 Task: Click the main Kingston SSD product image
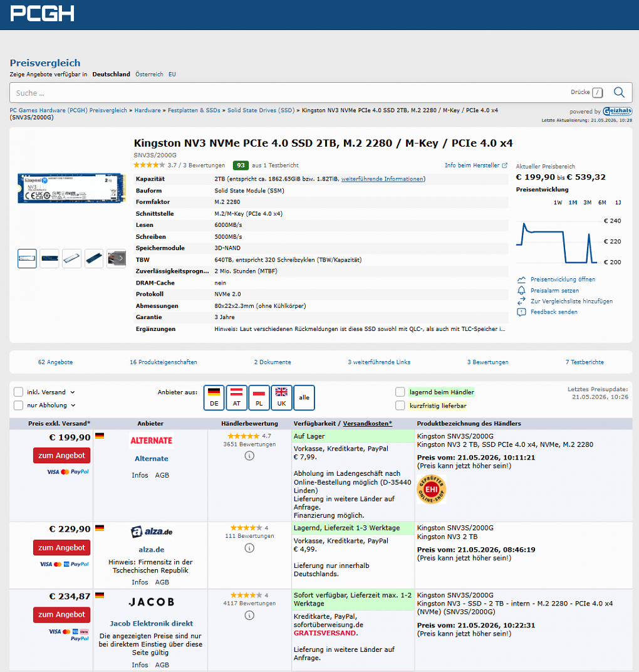pos(71,188)
